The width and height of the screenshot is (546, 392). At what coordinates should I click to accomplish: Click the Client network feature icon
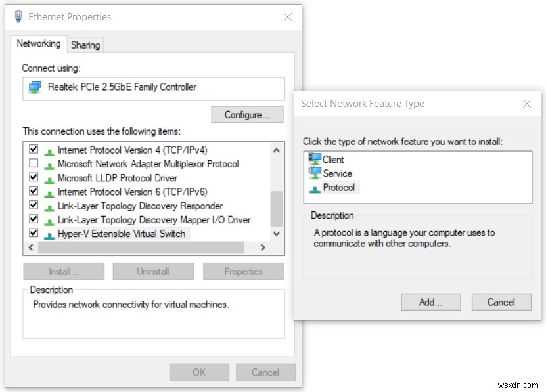pyautogui.click(x=315, y=159)
